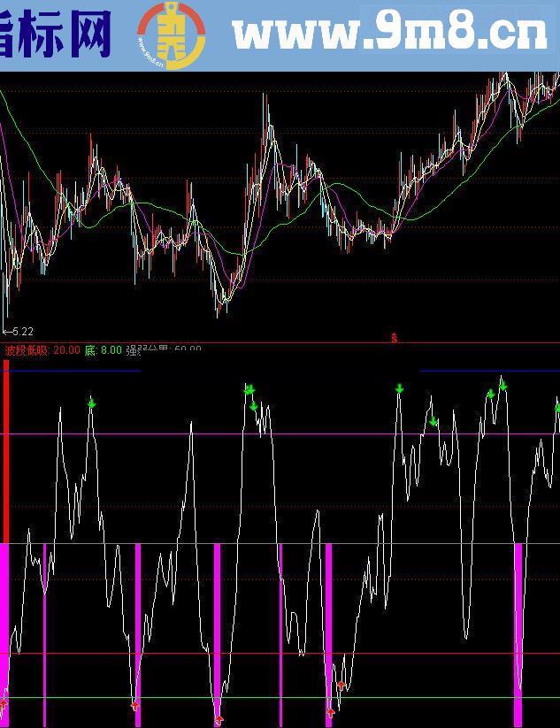Screen dimensions: 560x728
Task: Click the widest magenta bar on the right
Action: click(518, 619)
